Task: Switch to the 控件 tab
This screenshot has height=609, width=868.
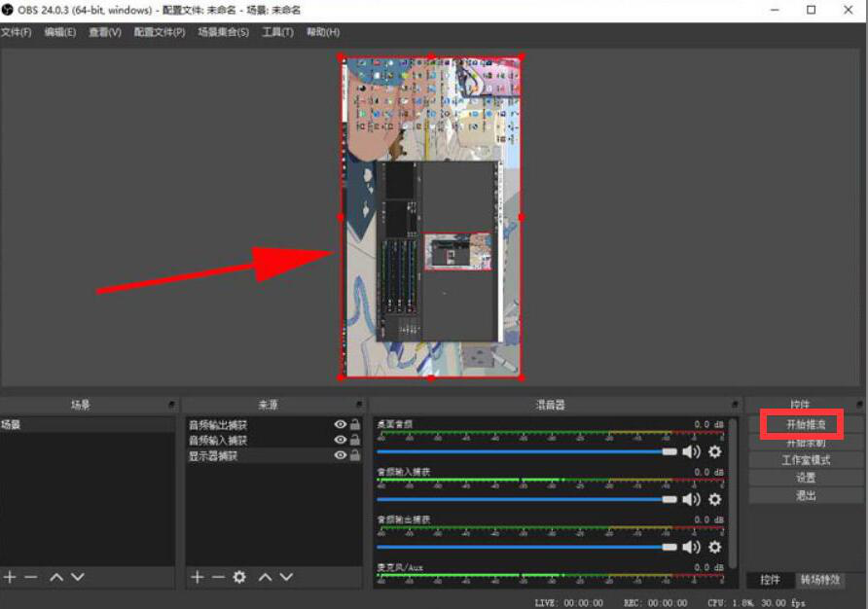Action: point(770,580)
